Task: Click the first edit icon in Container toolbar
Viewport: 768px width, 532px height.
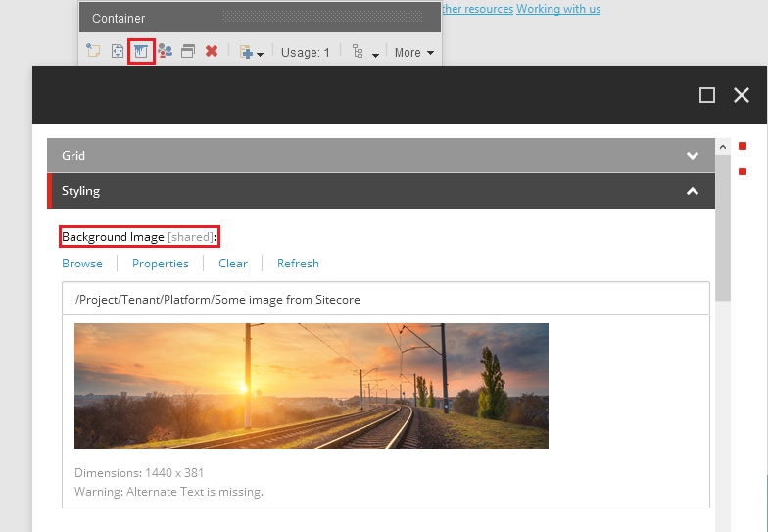Action: coord(94,52)
